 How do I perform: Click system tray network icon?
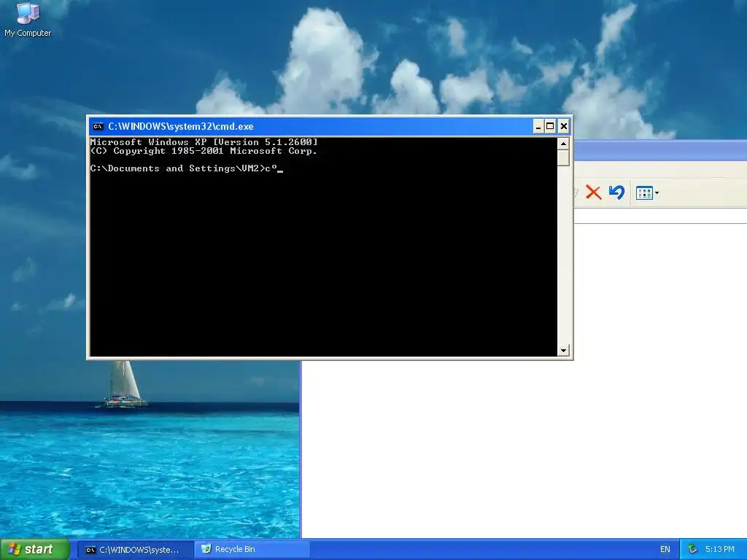pos(693,550)
